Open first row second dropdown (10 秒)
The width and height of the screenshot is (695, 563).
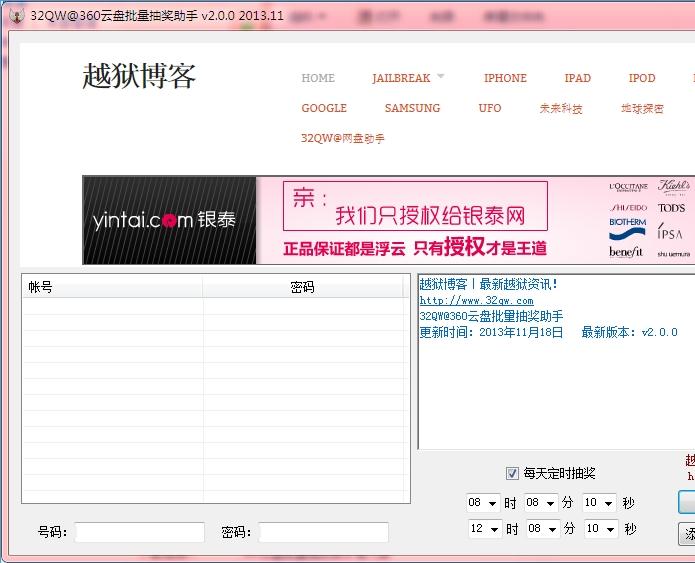tap(599, 503)
